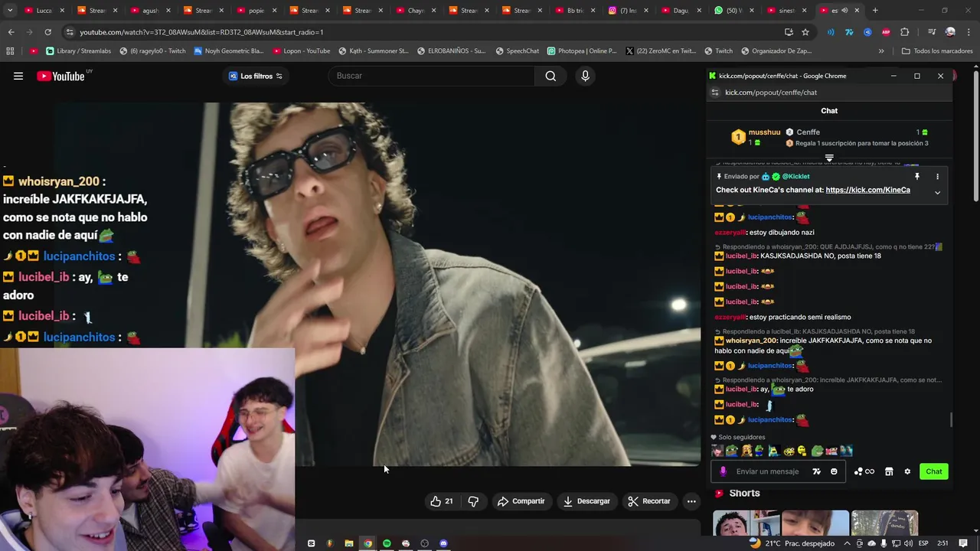The width and height of the screenshot is (980, 551).
Task: Click the Kick chat emoji picker icon
Action: 834,471
